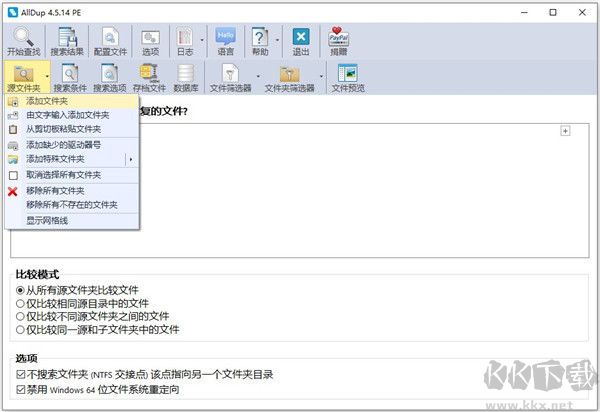Choose 从剪切板粘贴文件夹 menu entry
The image size is (600, 412).
72,129
